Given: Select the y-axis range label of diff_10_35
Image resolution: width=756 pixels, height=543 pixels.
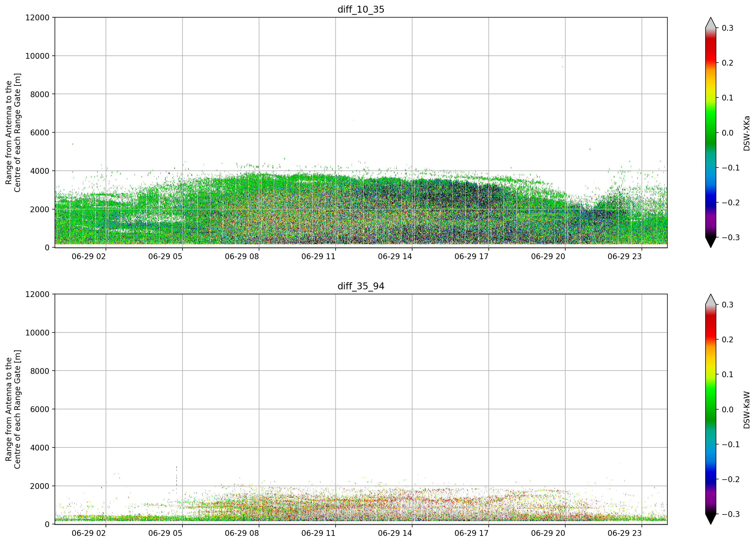Looking at the screenshot, I should (13, 132).
